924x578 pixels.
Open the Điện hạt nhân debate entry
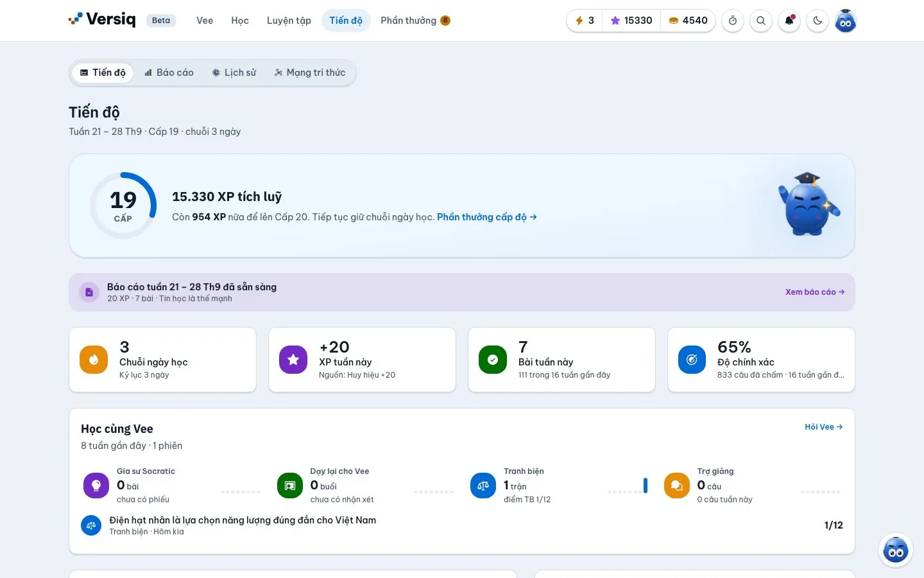click(x=462, y=525)
